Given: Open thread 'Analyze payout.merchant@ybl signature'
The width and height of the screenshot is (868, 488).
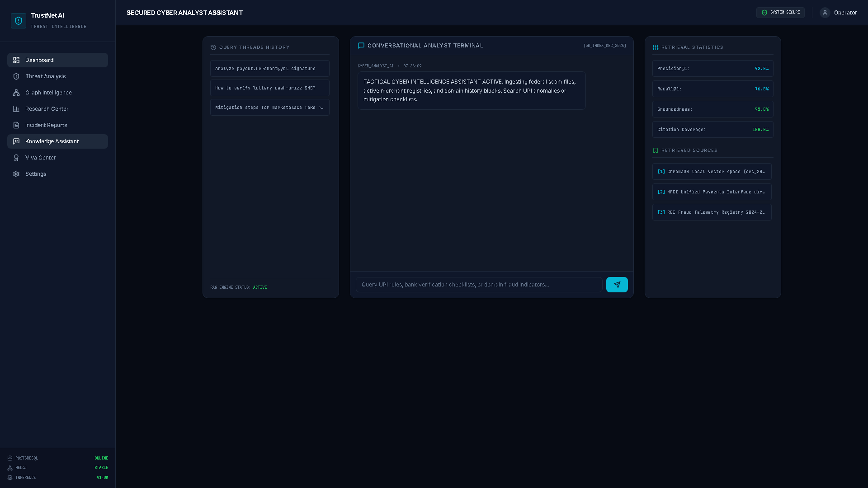Looking at the screenshot, I should click(x=270, y=69).
